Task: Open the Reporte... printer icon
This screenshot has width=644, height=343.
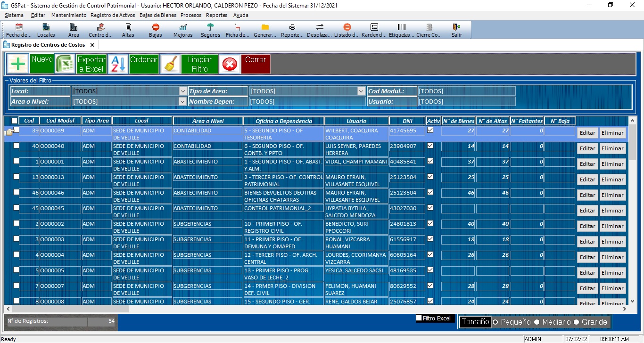Action: click(292, 30)
